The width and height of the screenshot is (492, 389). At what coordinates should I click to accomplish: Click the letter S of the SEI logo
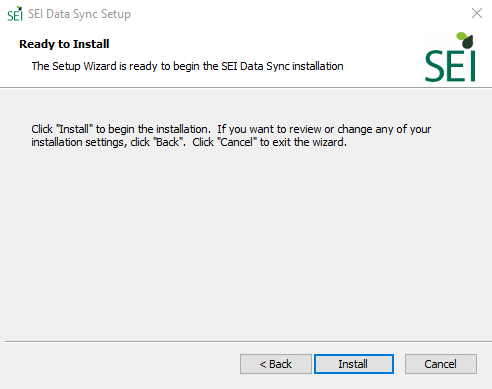click(434, 66)
